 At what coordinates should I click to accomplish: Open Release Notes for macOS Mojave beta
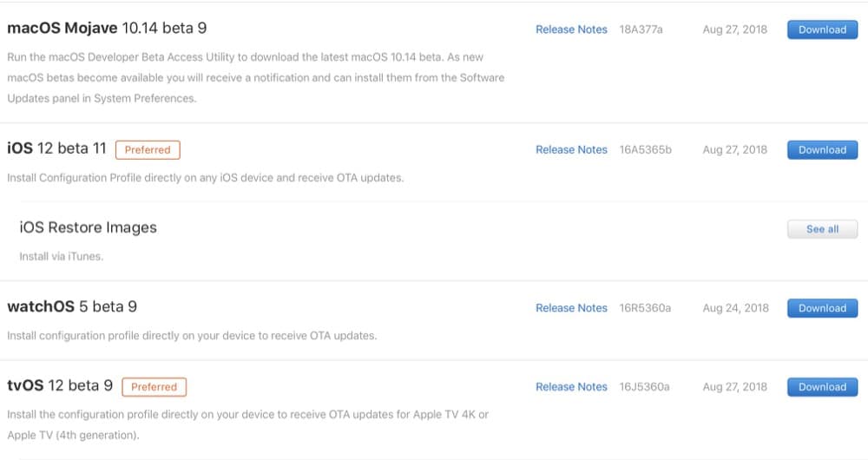coord(571,30)
